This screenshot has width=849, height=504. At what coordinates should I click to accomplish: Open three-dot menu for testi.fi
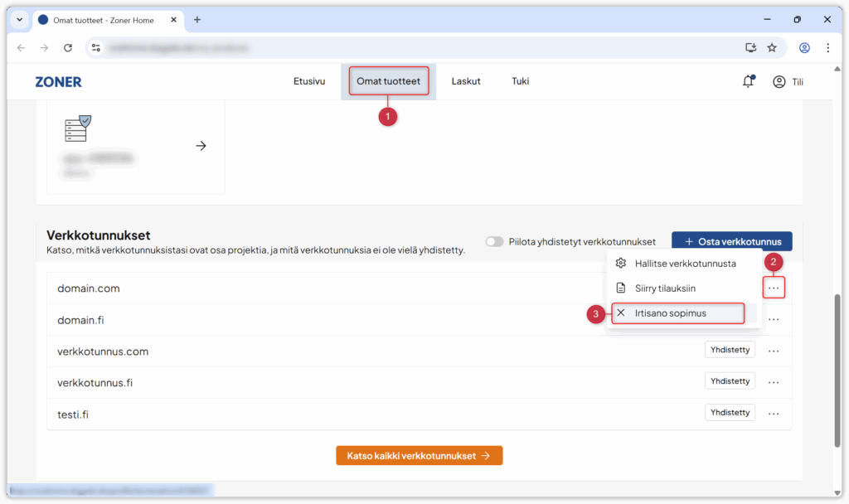(x=774, y=413)
